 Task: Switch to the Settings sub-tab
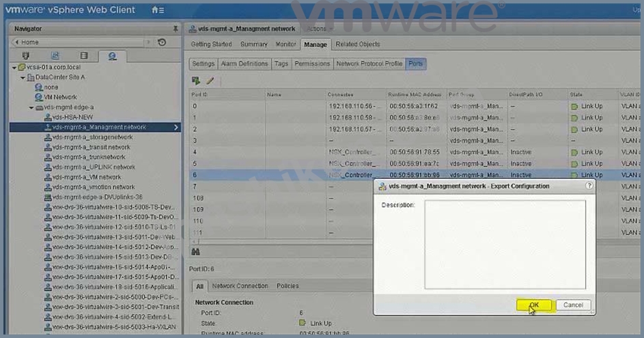[x=204, y=64]
